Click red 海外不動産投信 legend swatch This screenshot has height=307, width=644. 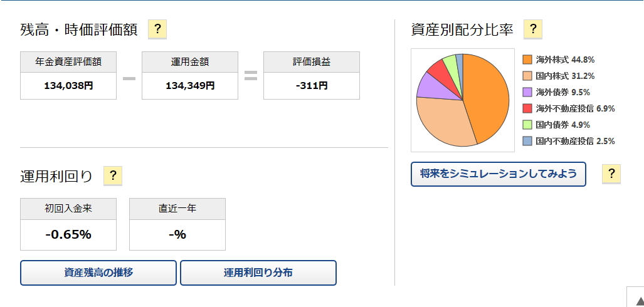(527, 108)
